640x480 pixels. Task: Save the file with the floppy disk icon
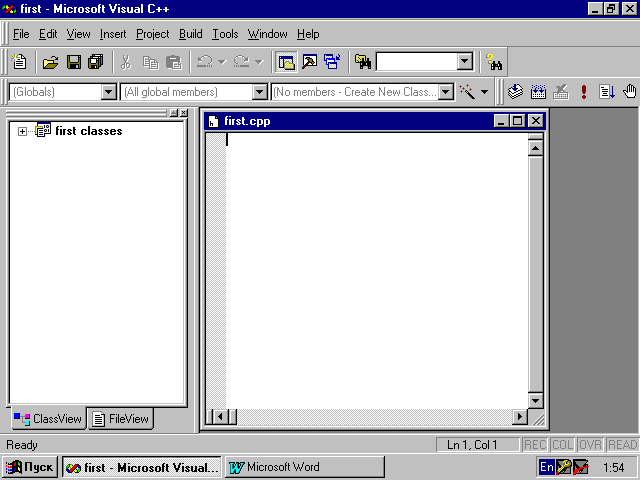(x=73, y=62)
